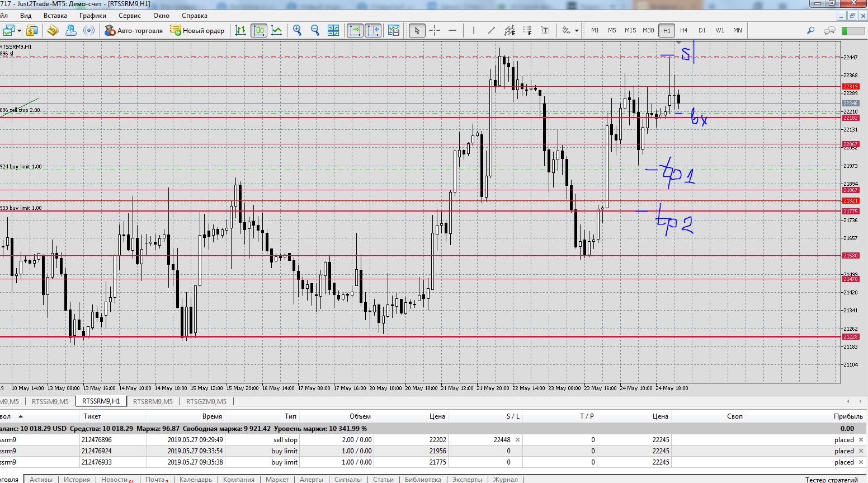Cancel the buy limit order 212476933
Viewport: 868px width, 483px height.
[861, 462]
